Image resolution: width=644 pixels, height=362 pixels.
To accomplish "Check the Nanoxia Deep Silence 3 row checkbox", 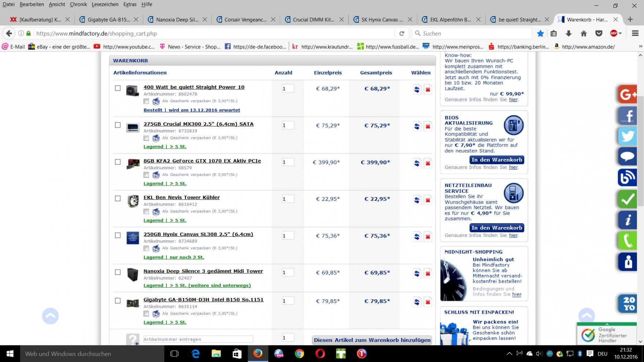I will [118, 272].
